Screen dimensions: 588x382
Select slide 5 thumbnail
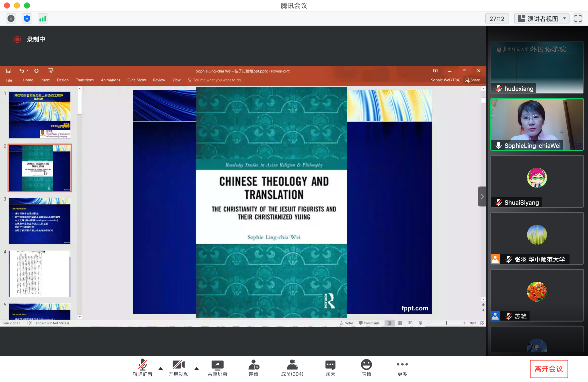(40, 311)
